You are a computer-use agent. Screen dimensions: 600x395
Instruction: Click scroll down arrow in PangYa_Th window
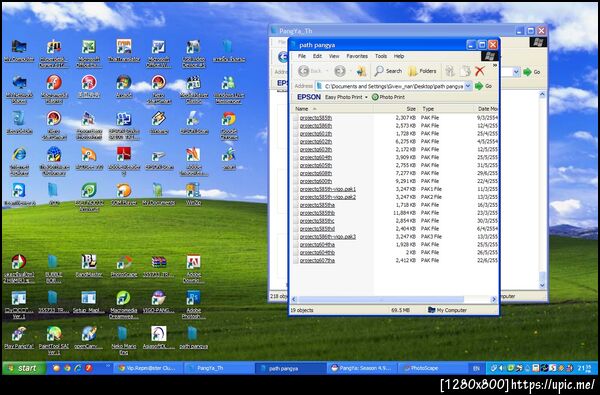point(542,286)
